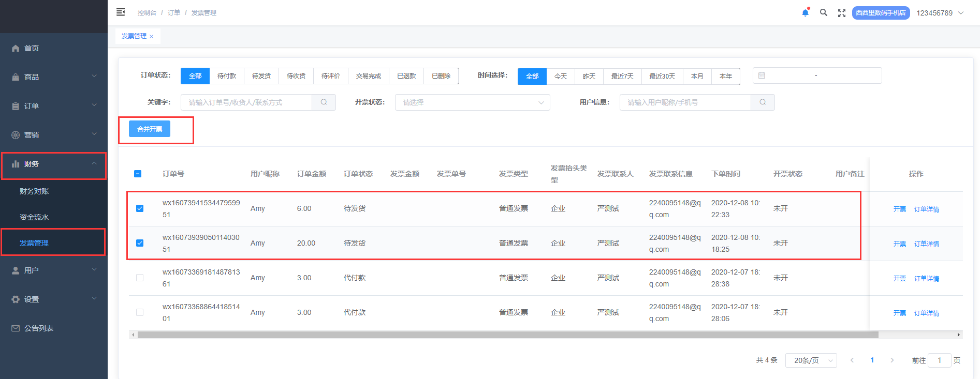
Task: Click the user info search magnifier button
Action: click(763, 102)
